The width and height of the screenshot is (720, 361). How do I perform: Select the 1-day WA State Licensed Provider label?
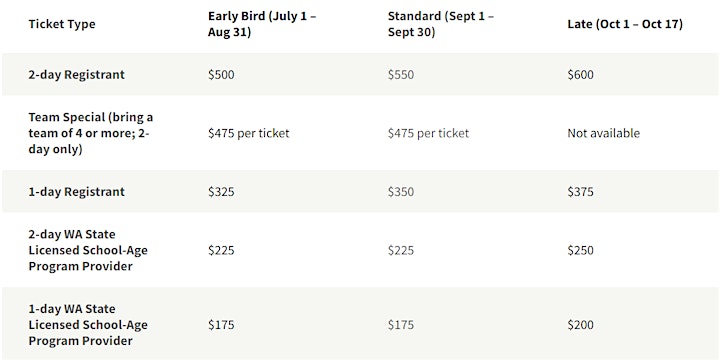click(x=88, y=325)
